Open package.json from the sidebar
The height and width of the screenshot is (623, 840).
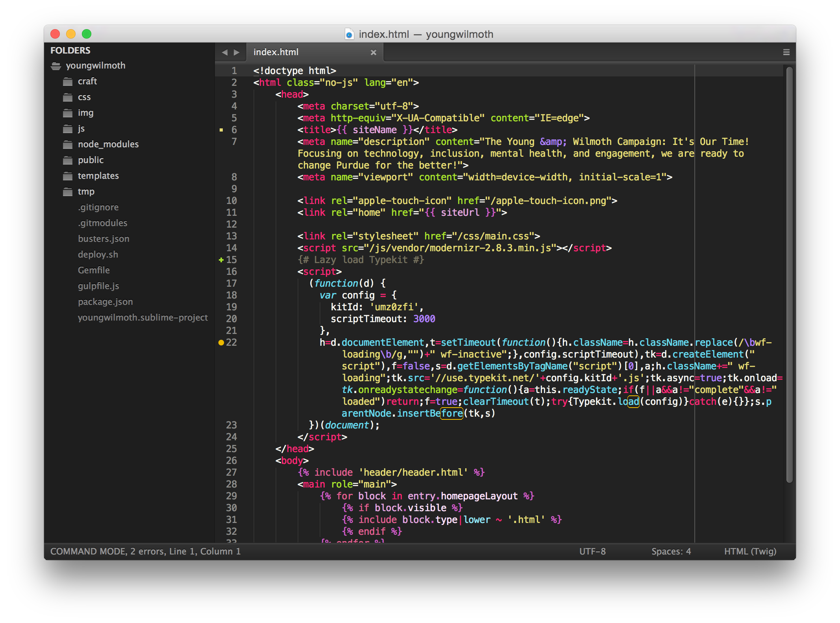pyautogui.click(x=105, y=302)
